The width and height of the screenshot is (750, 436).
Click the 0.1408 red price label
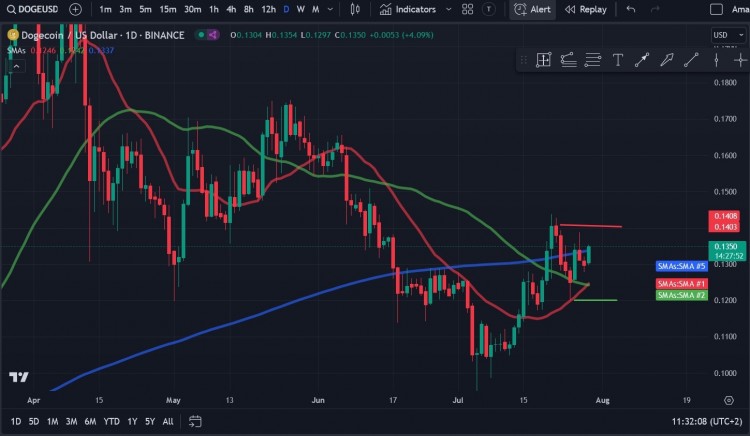click(x=724, y=216)
